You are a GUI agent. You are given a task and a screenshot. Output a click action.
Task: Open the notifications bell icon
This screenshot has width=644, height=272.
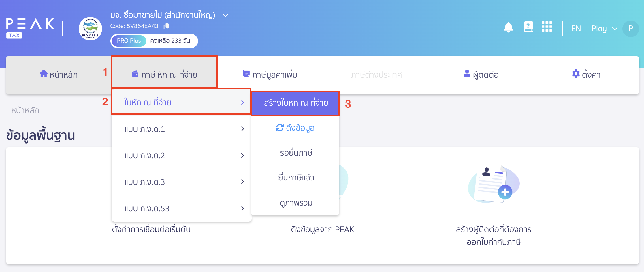click(x=508, y=27)
